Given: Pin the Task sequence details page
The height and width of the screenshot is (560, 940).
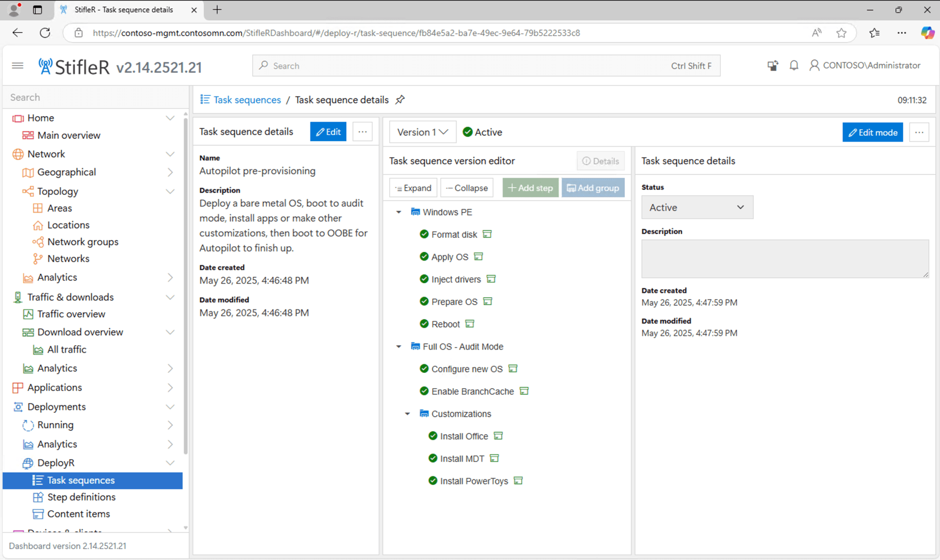Looking at the screenshot, I should [x=400, y=100].
